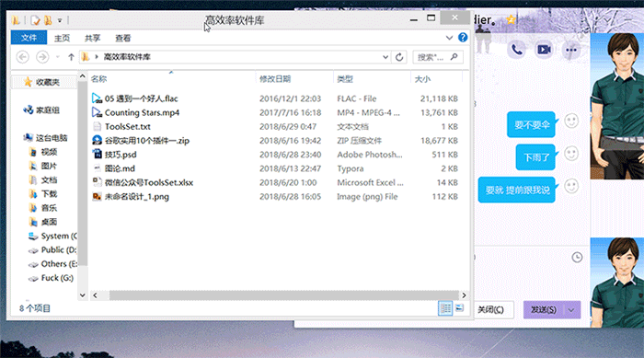The width and height of the screenshot is (644, 358).
Task: Refresh the folder with the refresh button
Action: [399, 57]
